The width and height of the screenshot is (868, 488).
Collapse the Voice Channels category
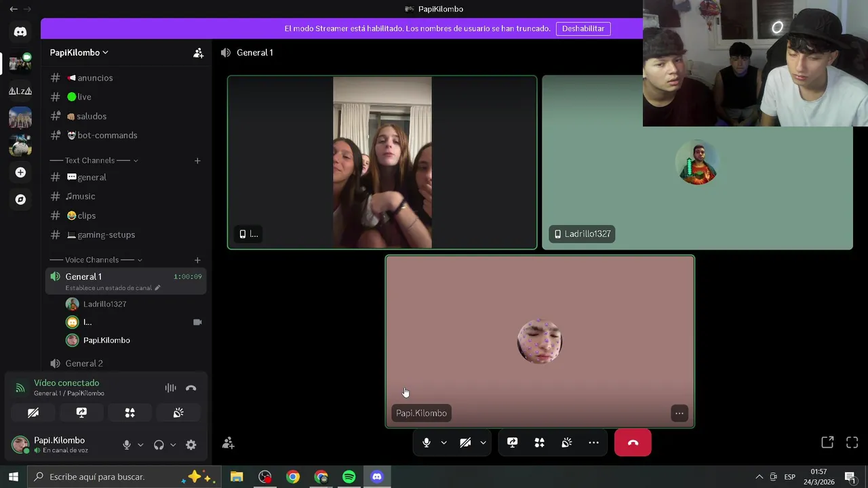tap(96, 260)
